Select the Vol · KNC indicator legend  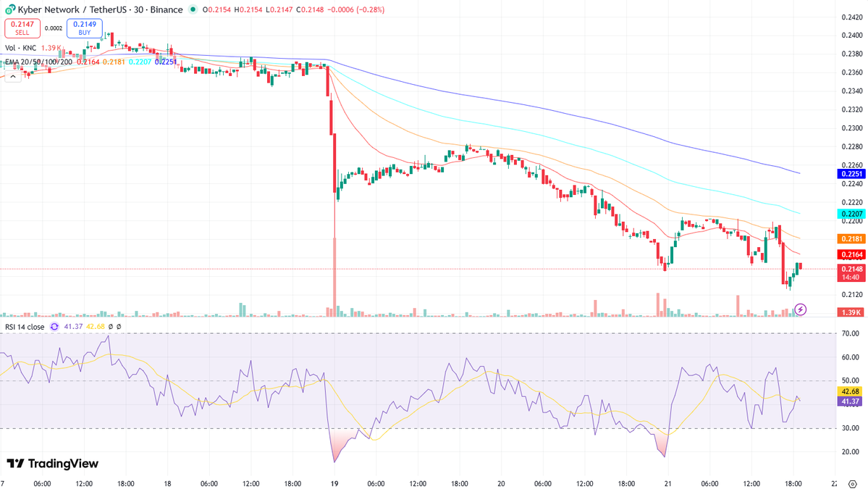tap(20, 49)
